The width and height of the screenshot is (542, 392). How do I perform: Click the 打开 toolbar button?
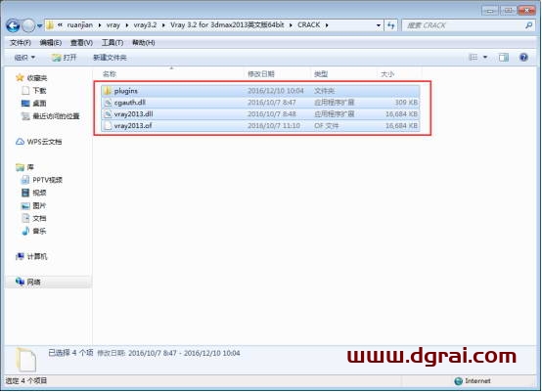coord(64,58)
